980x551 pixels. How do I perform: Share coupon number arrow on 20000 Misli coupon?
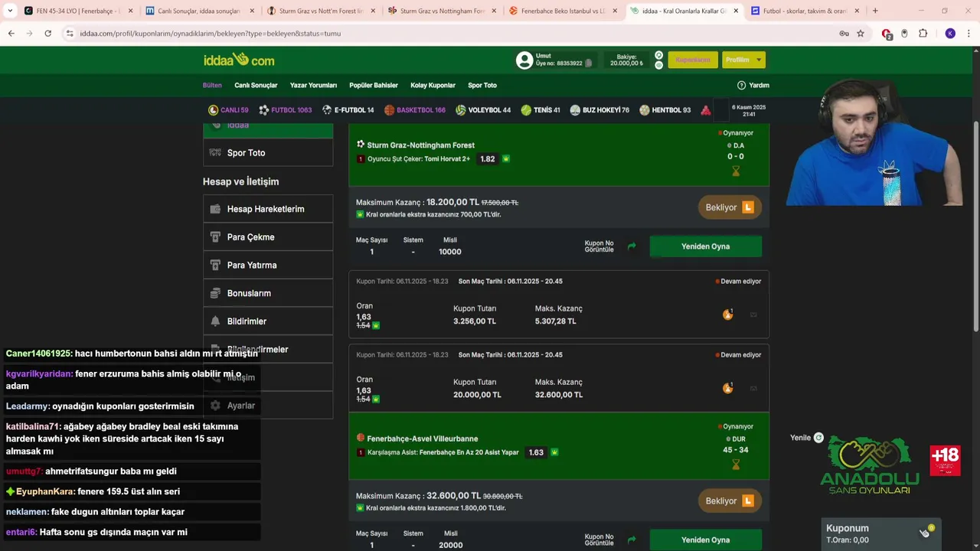tap(632, 540)
